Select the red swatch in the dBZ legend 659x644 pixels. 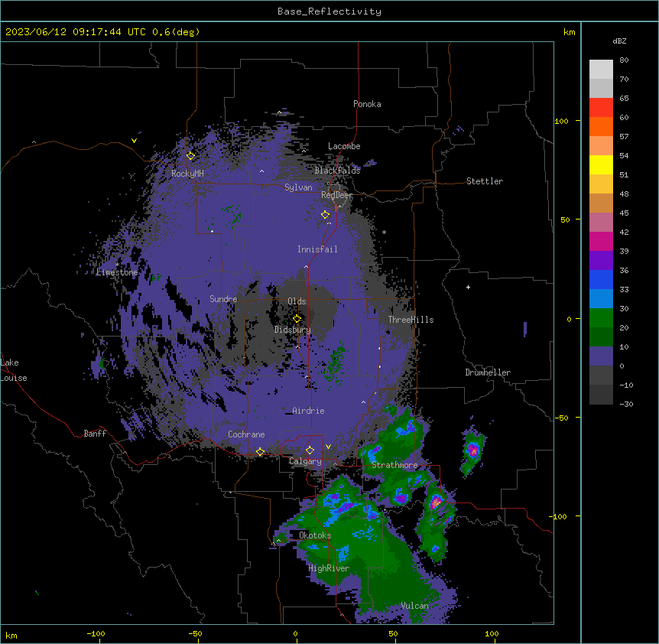tap(601, 107)
